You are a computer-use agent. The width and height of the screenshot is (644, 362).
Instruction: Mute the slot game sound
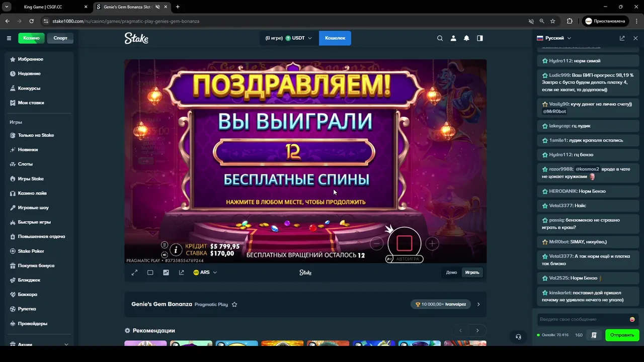click(164, 254)
